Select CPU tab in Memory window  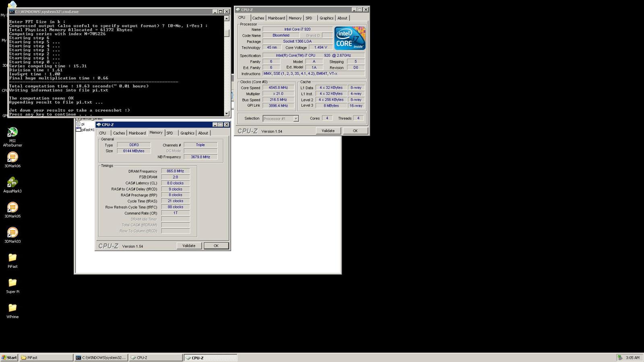click(103, 133)
